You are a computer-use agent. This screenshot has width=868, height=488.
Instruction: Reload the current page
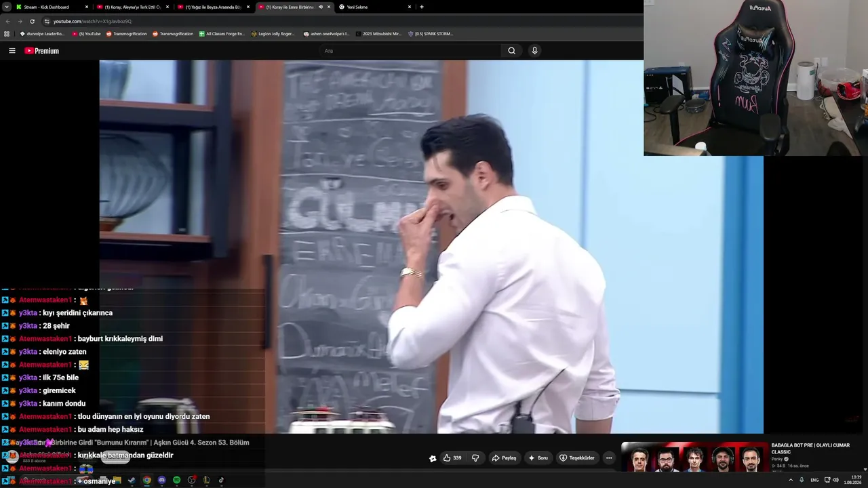tap(32, 21)
